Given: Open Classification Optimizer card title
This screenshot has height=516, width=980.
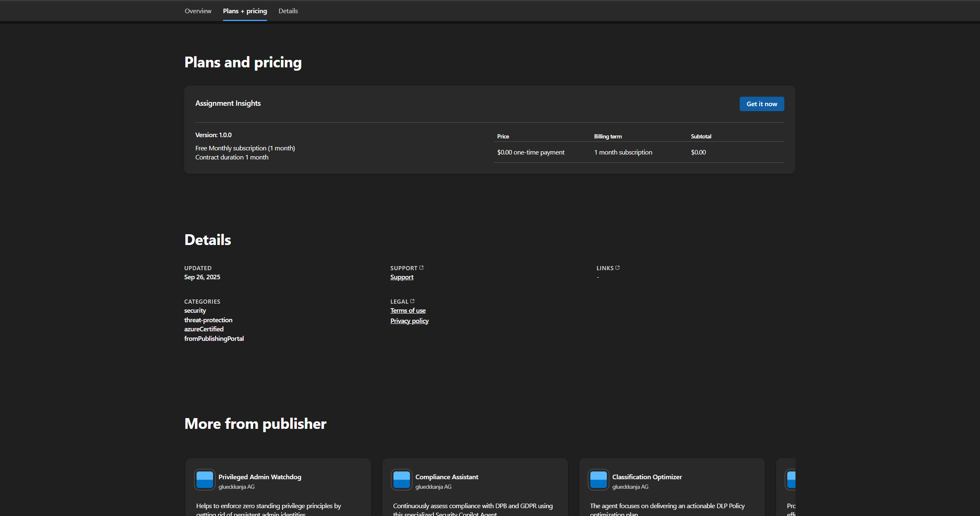Looking at the screenshot, I should [647, 477].
